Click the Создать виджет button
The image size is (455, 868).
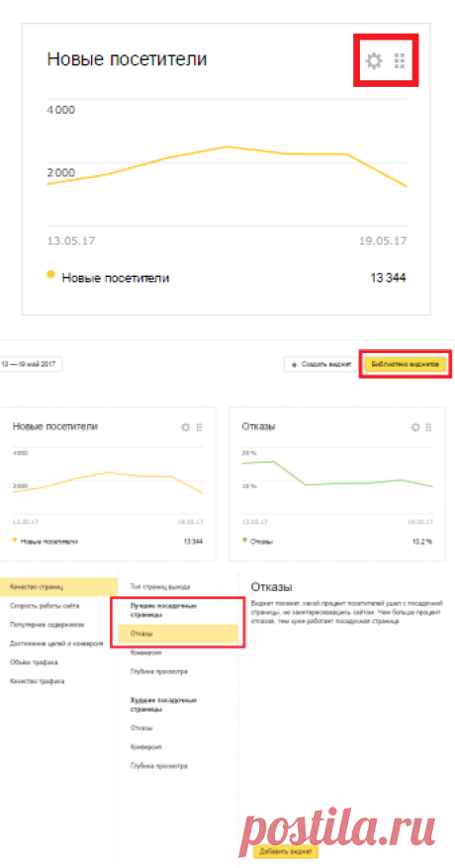click(x=321, y=364)
